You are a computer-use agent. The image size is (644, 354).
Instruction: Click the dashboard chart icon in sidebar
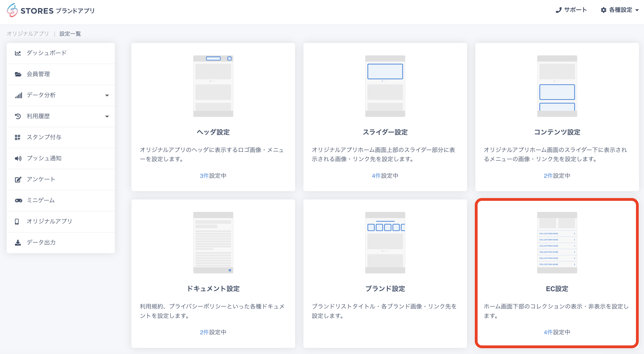point(18,53)
